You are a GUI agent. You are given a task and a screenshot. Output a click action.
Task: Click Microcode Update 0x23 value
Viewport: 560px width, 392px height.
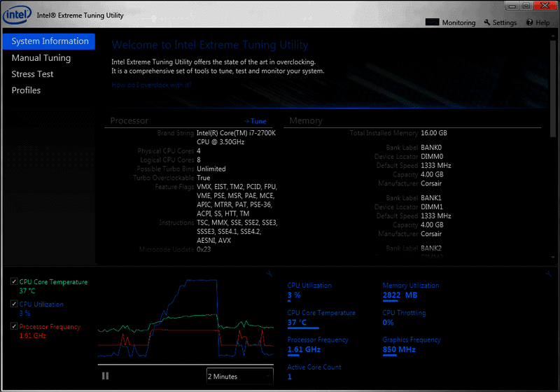pyautogui.click(x=204, y=250)
